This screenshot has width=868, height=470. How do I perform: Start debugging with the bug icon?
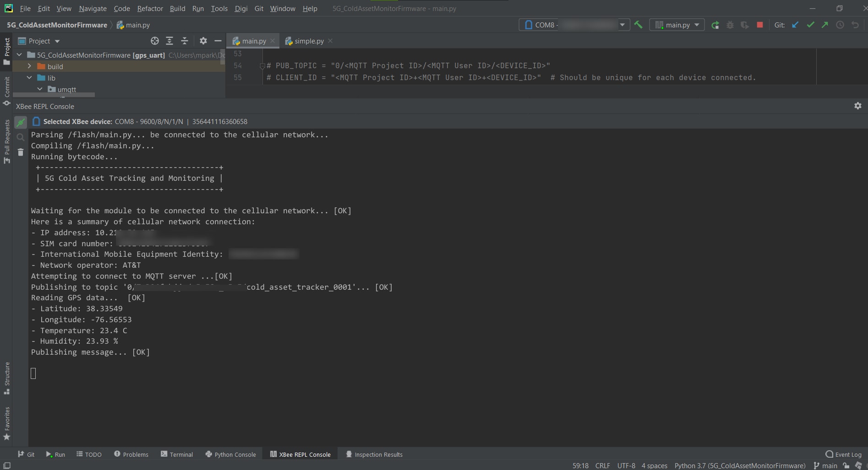click(x=730, y=25)
